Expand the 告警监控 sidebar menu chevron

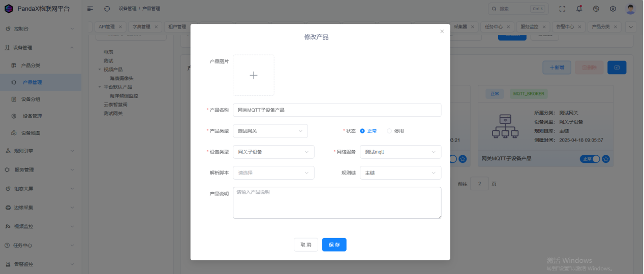(x=72, y=264)
